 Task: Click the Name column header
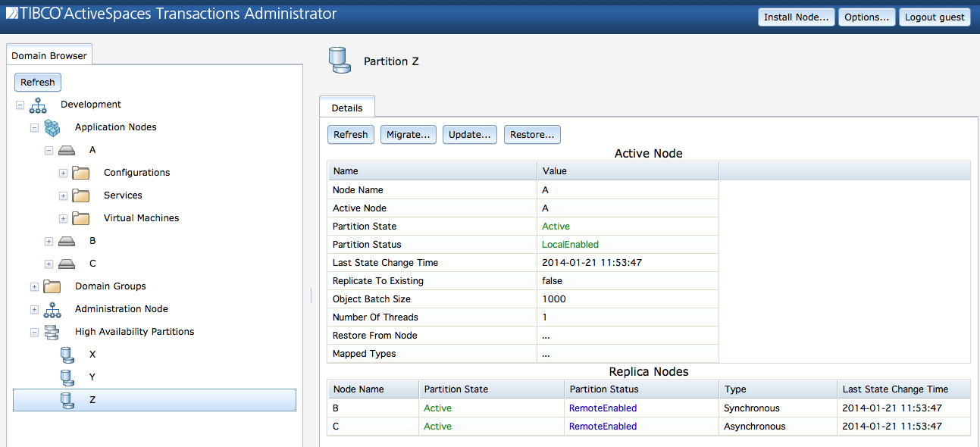(432, 171)
